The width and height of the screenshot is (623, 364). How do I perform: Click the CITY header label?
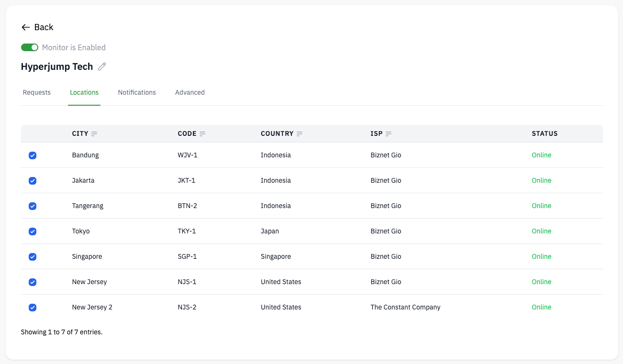80,133
